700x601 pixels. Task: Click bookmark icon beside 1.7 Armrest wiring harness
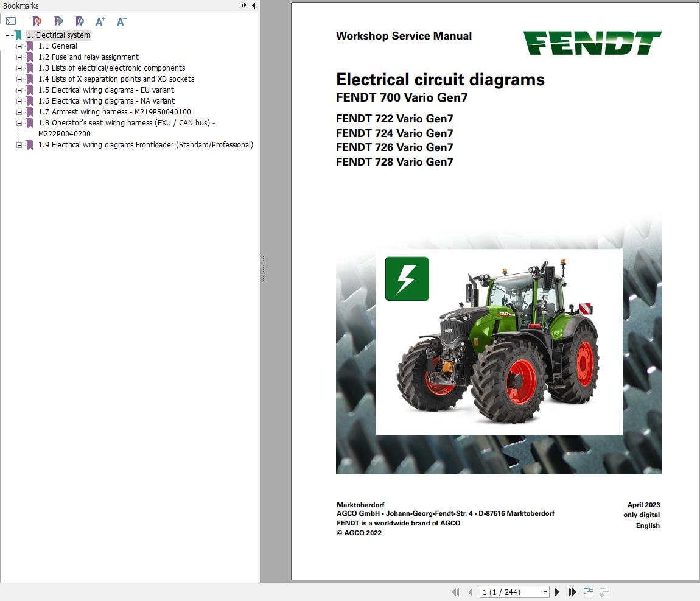coord(30,112)
